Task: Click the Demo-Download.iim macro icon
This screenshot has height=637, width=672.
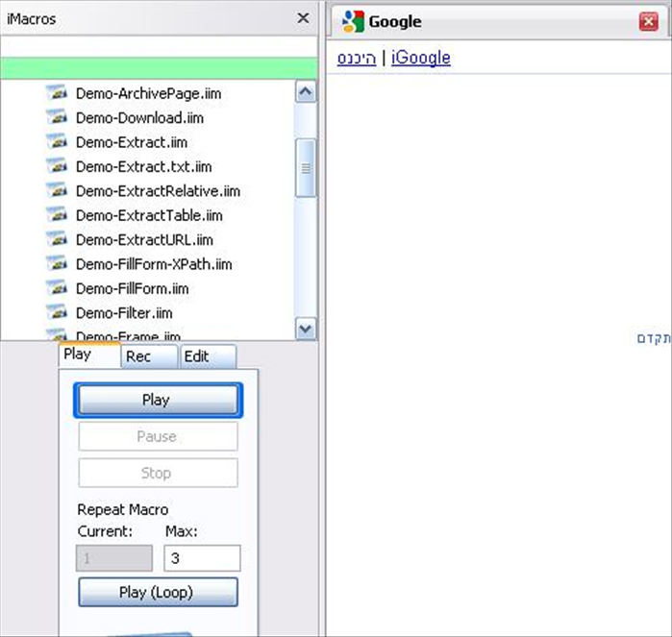Action: (57, 118)
